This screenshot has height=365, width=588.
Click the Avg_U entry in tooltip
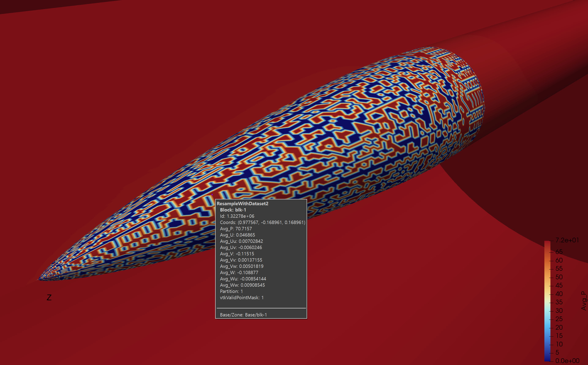coord(237,235)
